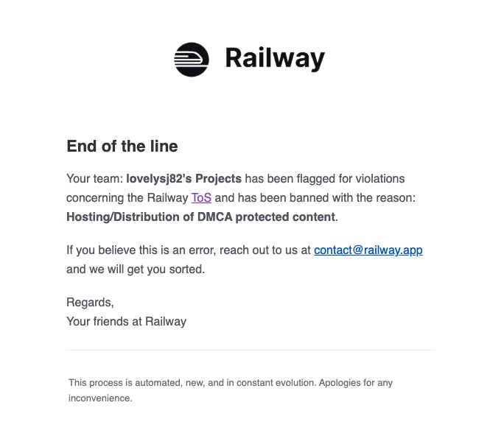
Task: Click the bold "lovelysj82's Projects" team name
Action: coord(183,178)
